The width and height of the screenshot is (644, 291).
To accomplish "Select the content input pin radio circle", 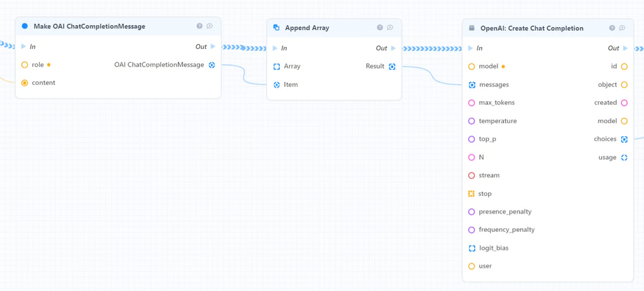I will (x=25, y=82).
